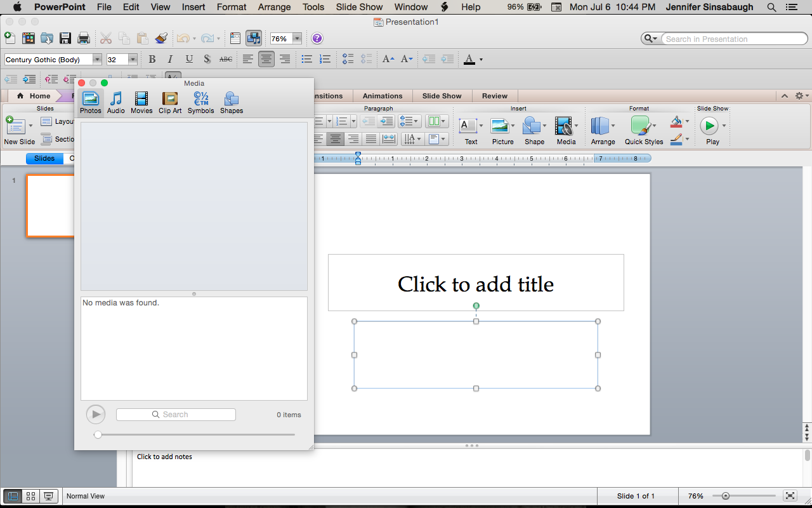Justify text in the ribbon Paragraph group

371,138
